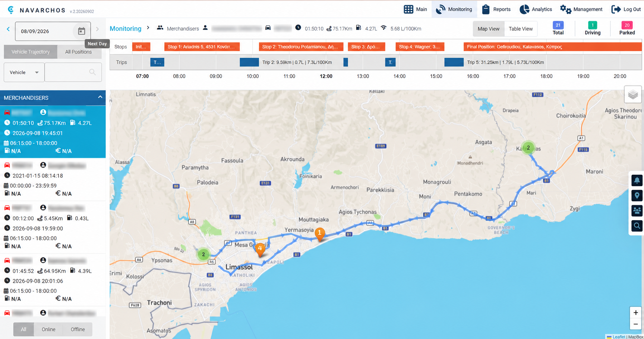Viewport: 644px width, 339px height.
Task: Select Stop 1: Ariadnis 5 bar
Action: click(202, 47)
